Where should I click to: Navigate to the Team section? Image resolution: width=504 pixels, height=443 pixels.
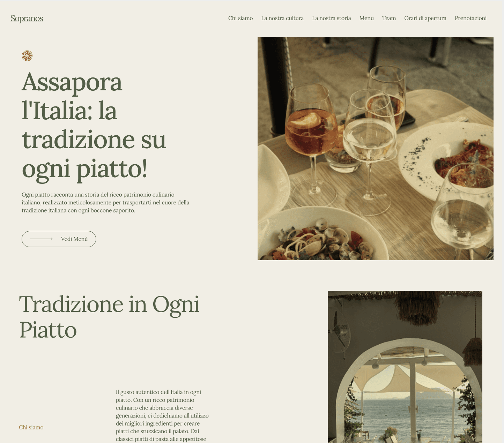coord(389,18)
